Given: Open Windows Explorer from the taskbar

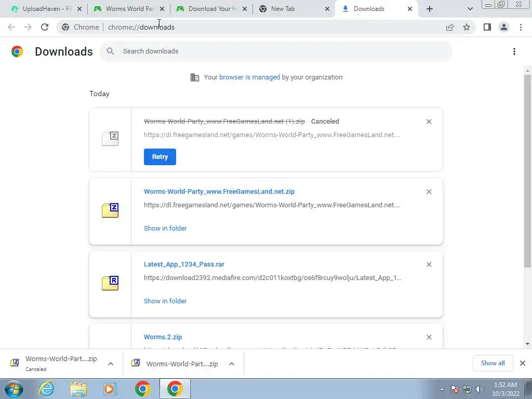Looking at the screenshot, I should [x=78, y=389].
